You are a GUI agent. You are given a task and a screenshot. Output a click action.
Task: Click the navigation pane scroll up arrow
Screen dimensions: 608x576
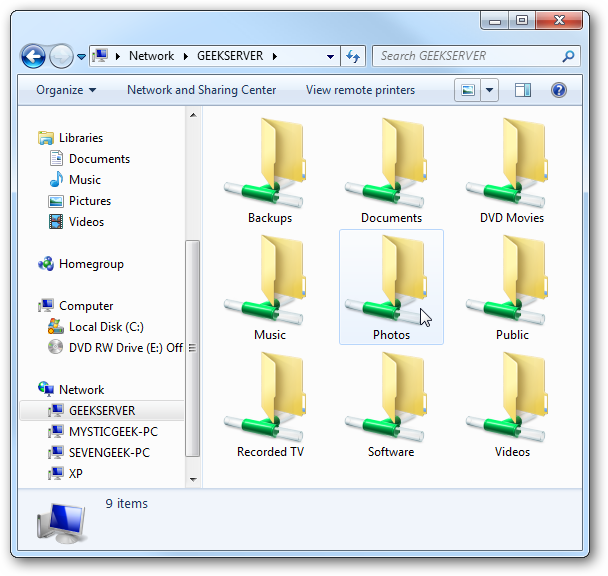coord(193,115)
